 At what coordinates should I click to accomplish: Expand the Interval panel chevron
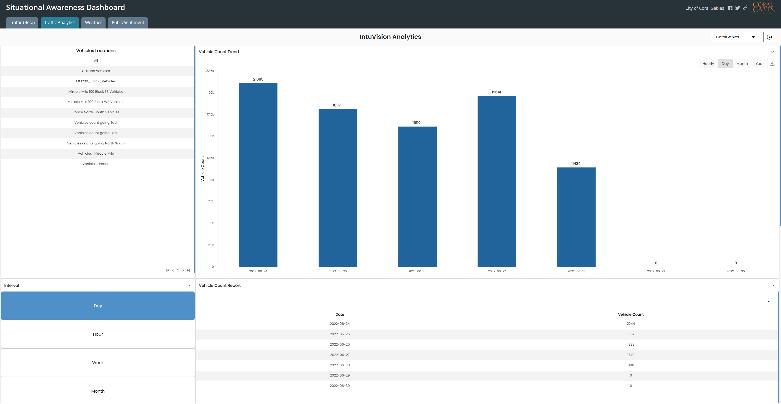coord(190,285)
